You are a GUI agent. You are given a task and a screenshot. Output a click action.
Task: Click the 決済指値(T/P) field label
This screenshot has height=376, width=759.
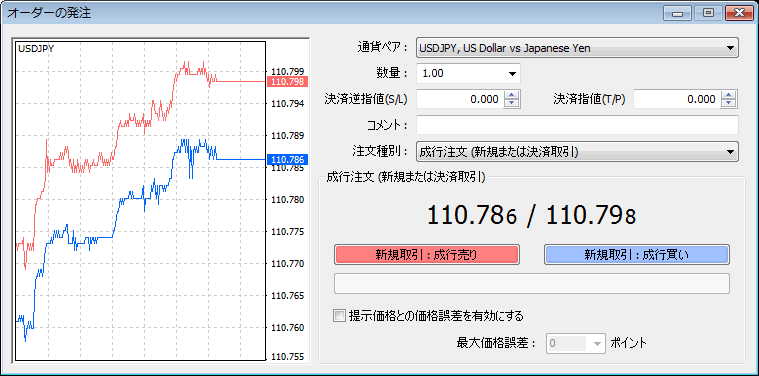[590, 99]
